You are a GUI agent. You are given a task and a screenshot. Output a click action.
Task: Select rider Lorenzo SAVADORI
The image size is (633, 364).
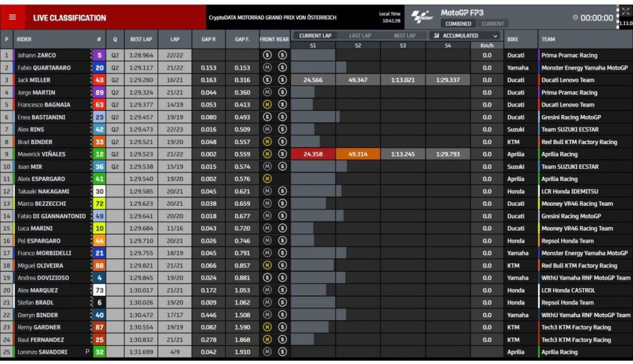[42, 352]
